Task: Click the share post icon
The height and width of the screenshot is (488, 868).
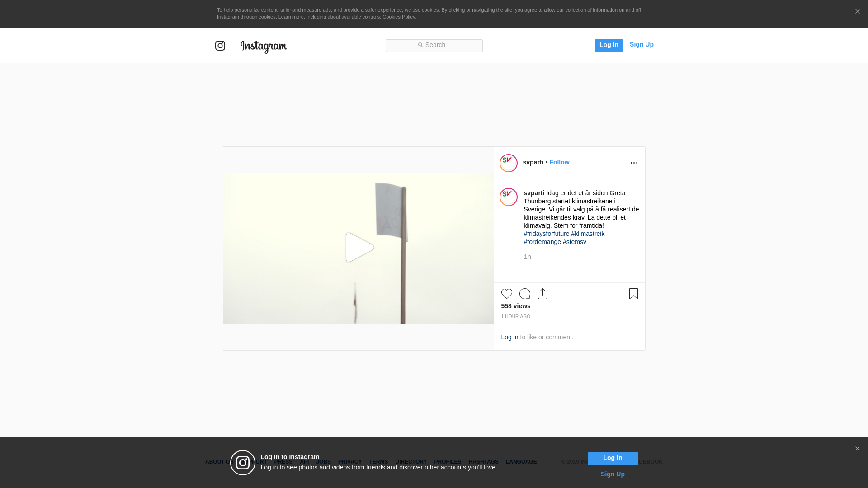Action: coord(542,294)
